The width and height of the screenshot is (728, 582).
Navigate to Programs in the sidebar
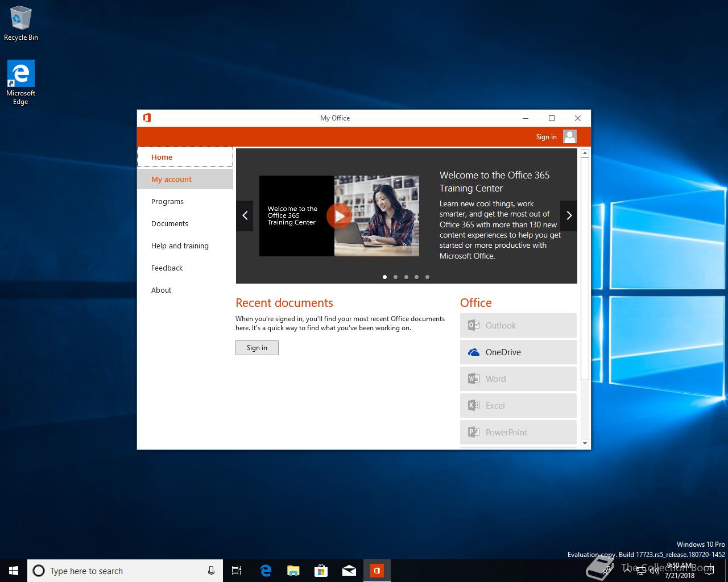pyautogui.click(x=167, y=202)
